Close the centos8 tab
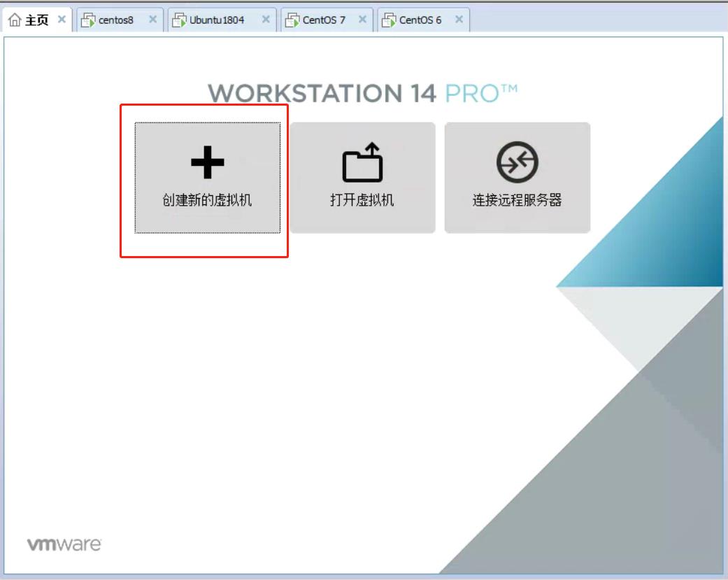This screenshot has width=728, height=580. (x=152, y=20)
